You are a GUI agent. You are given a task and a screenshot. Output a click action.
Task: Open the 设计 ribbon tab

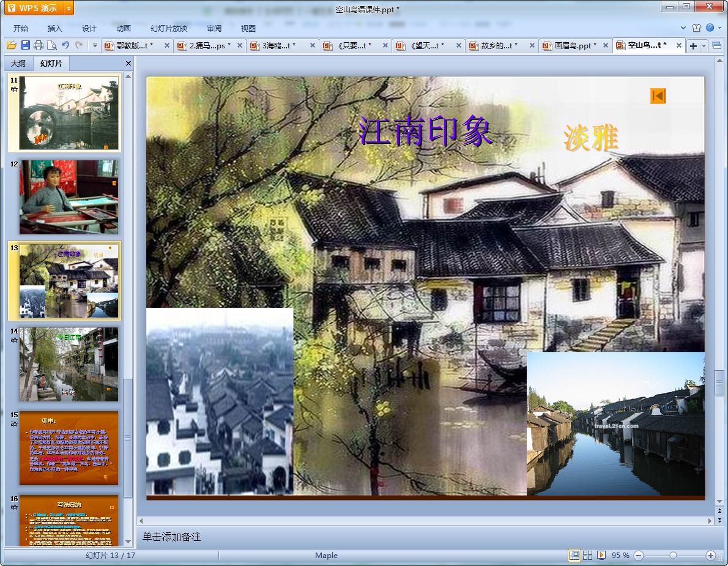pos(89,28)
